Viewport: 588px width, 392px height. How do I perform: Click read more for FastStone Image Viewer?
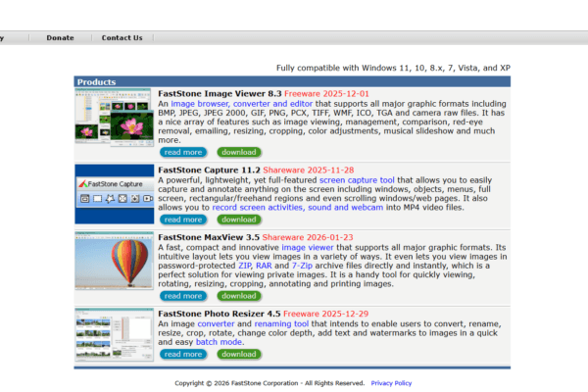[183, 152]
